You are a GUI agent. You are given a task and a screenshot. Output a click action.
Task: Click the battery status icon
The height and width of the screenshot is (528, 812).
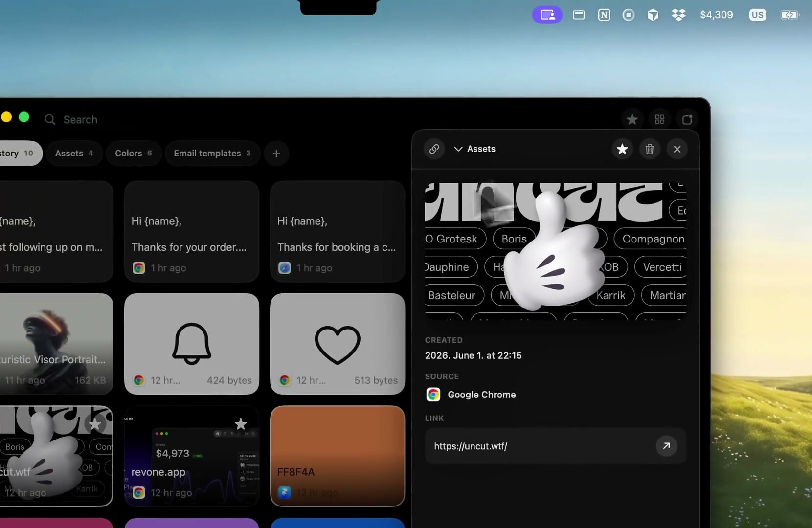[x=789, y=15]
